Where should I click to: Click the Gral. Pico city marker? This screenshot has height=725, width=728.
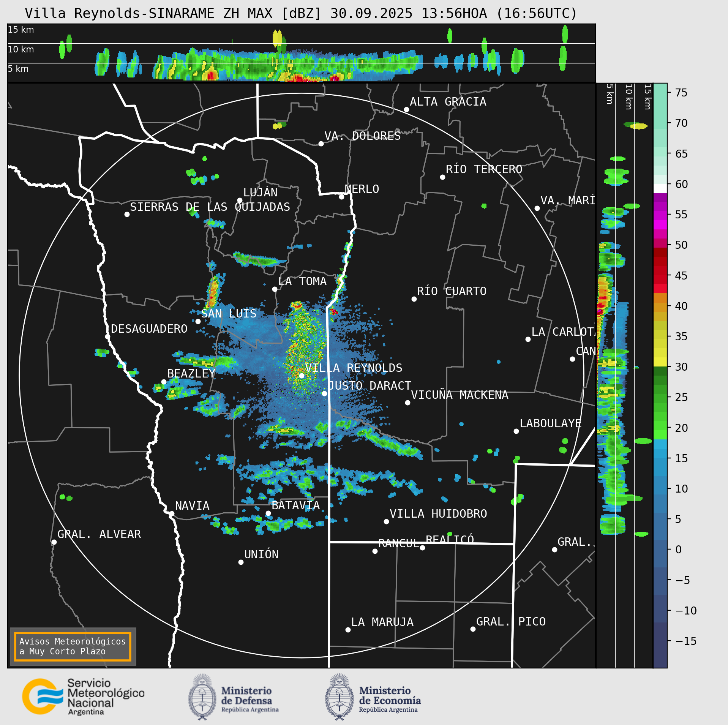(473, 629)
